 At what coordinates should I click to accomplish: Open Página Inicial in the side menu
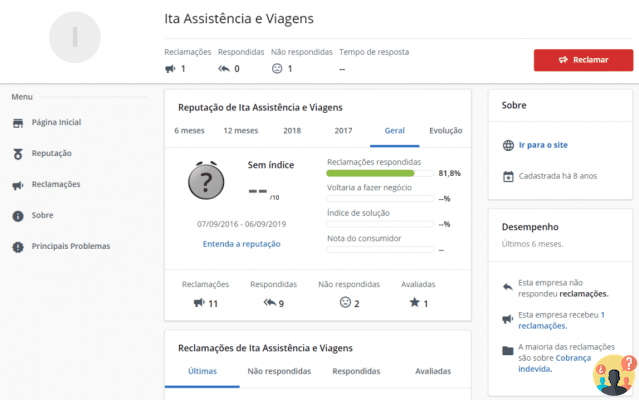pos(56,122)
